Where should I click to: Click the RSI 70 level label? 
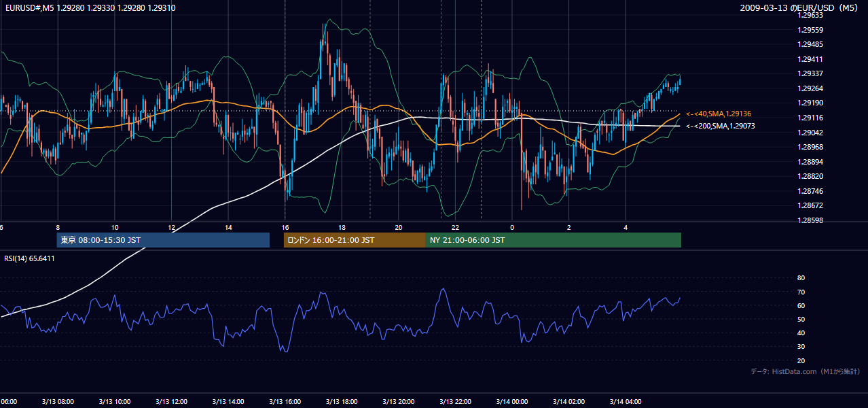click(801, 292)
